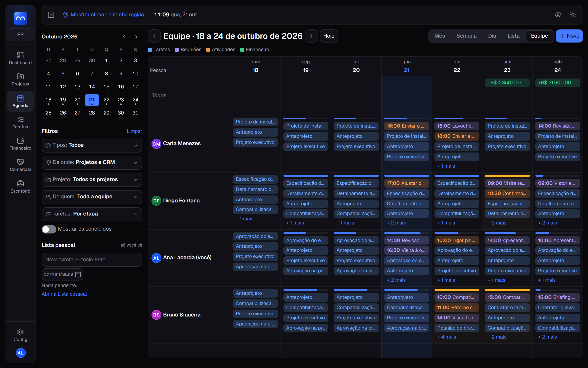Click Limpar filters link
588x368 pixels.
[x=134, y=131]
